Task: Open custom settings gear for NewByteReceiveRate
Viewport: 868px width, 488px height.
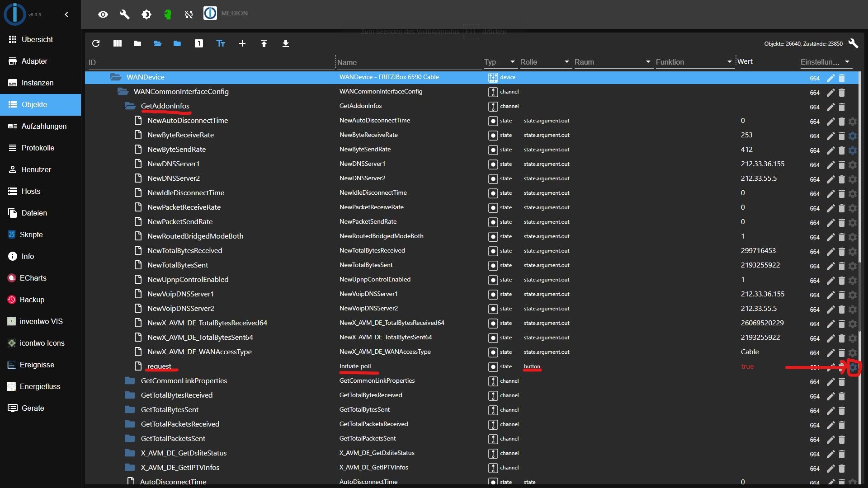Action: coord(853,136)
